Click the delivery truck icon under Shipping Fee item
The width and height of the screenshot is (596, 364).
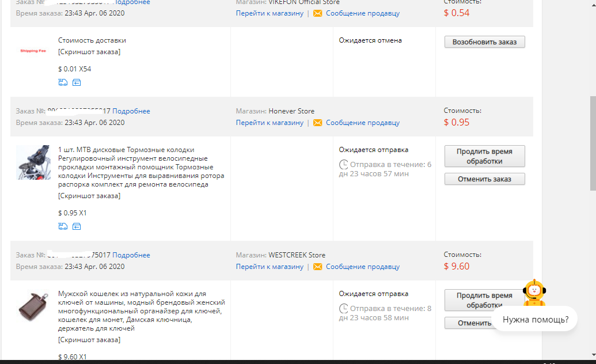(63, 82)
